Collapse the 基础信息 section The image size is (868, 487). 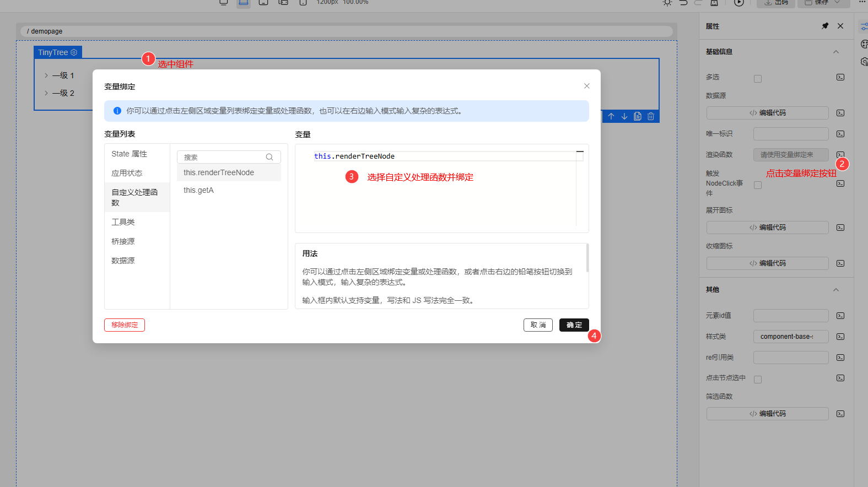836,52
